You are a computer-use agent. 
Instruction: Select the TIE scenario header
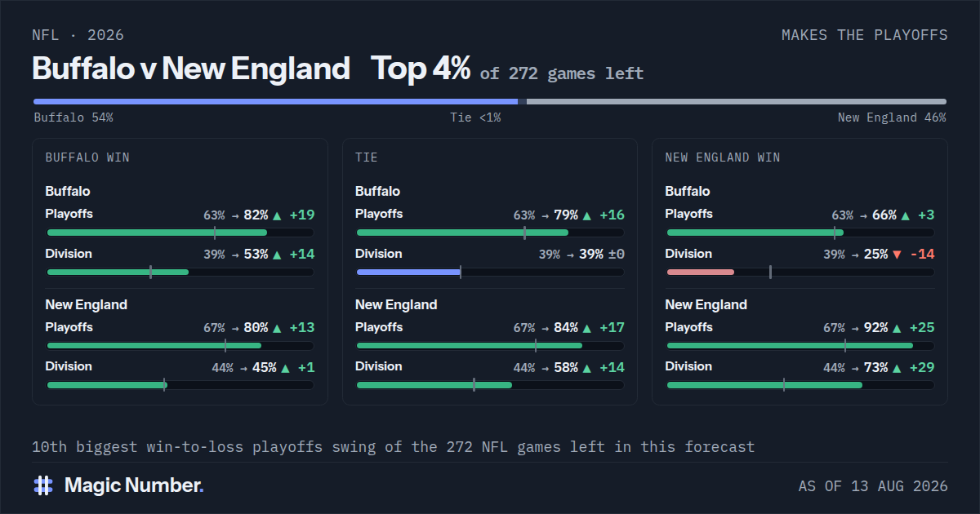tap(367, 157)
